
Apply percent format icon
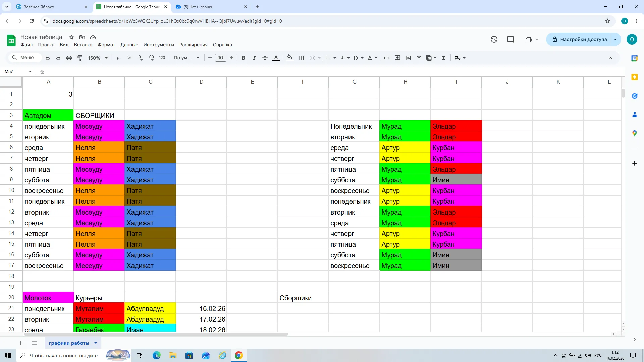click(x=129, y=58)
